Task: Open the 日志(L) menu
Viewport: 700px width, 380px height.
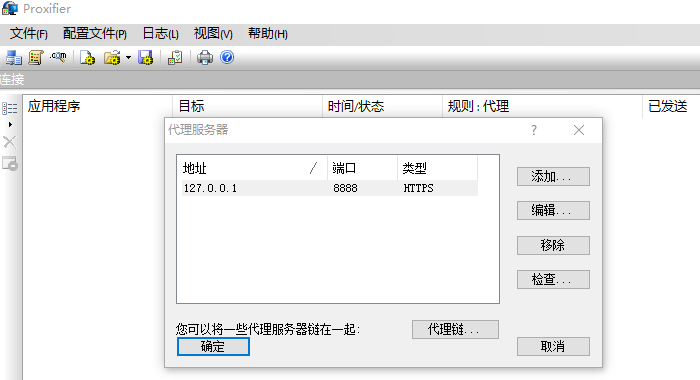Action: point(160,34)
